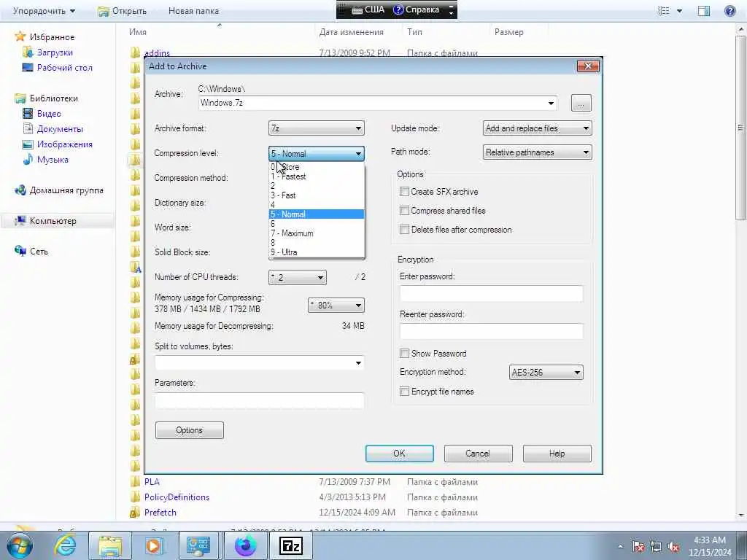Click OK to create archive
This screenshot has height=560, width=747.
(x=399, y=454)
